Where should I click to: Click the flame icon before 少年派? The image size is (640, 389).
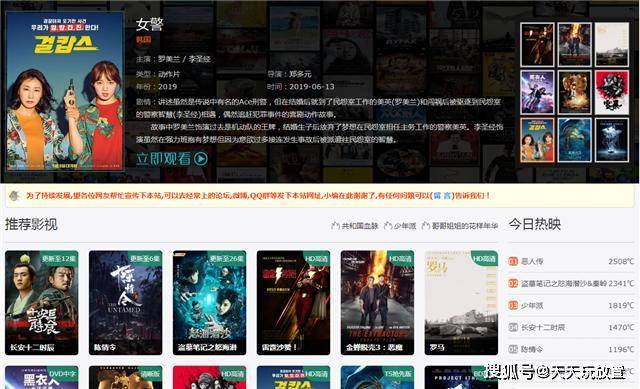click(x=388, y=225)
